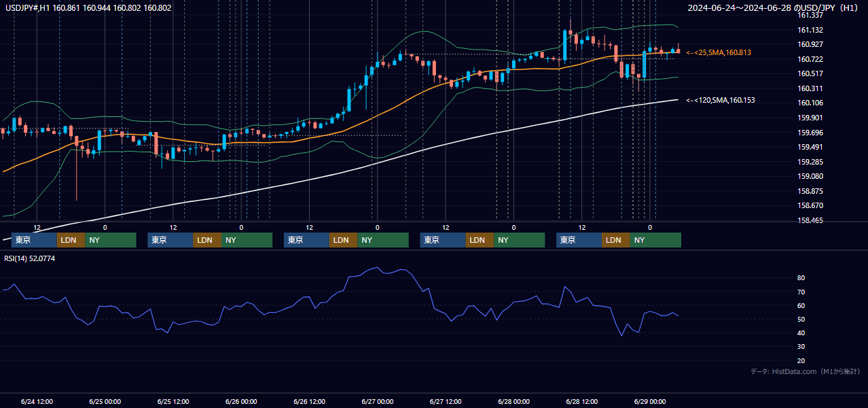Click price axis value 159.285
868x408 pixels.
point(810,162)
